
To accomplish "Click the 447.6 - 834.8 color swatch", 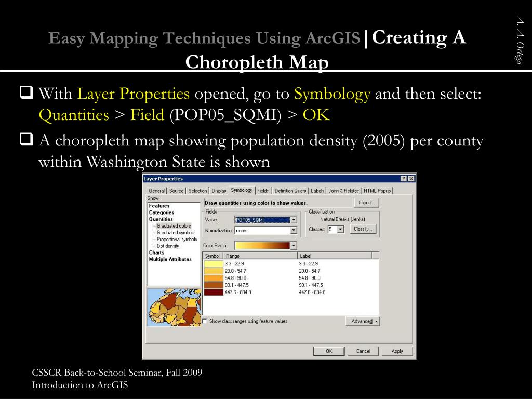I will tap(213, 292).
